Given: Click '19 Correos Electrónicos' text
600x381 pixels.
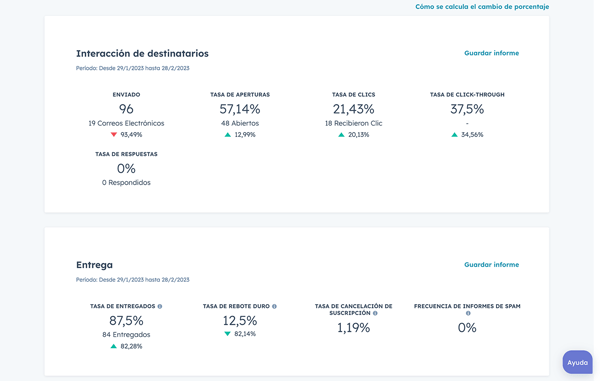Looking at the screenshot, I should coord(126,123).
